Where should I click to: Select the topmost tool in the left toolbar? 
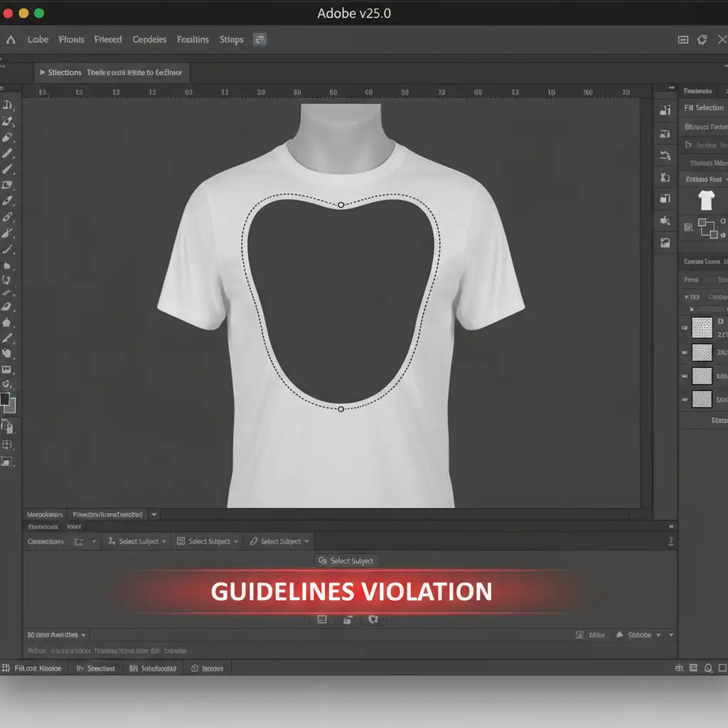[8, 105]
